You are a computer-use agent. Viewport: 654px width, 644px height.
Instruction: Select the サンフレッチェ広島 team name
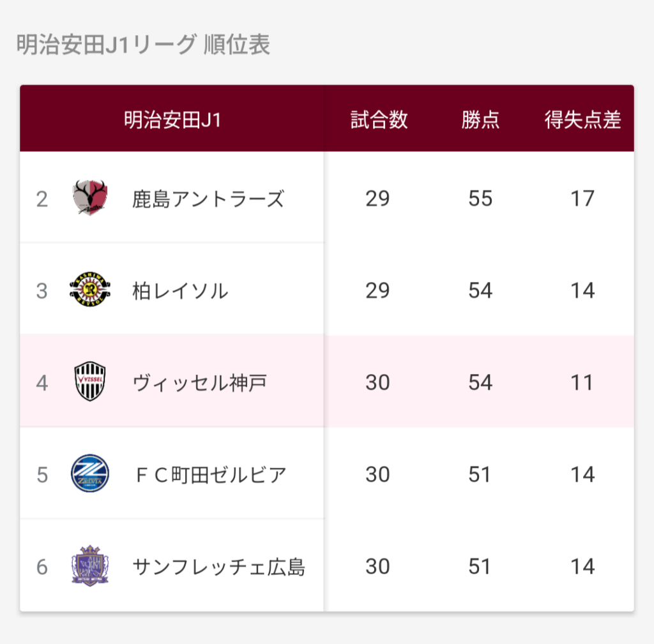pyautogui.click(x=218, y=567)
